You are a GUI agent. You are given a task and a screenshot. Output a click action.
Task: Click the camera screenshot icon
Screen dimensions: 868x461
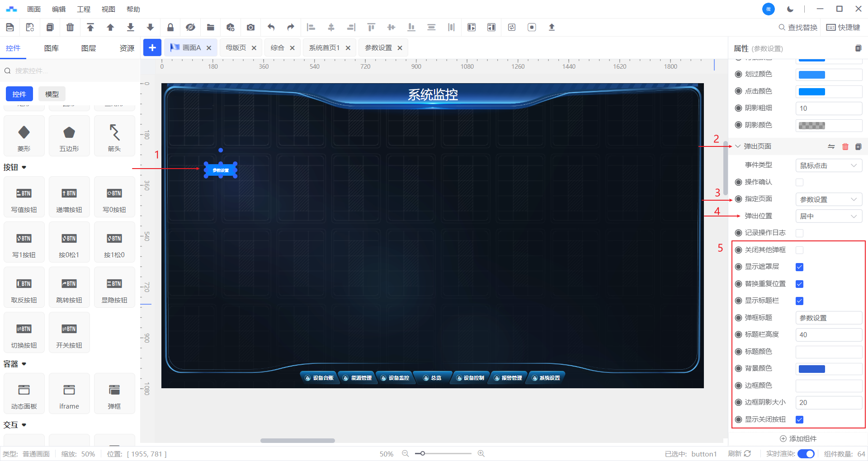pyautogui.click(x=250, y=28)
